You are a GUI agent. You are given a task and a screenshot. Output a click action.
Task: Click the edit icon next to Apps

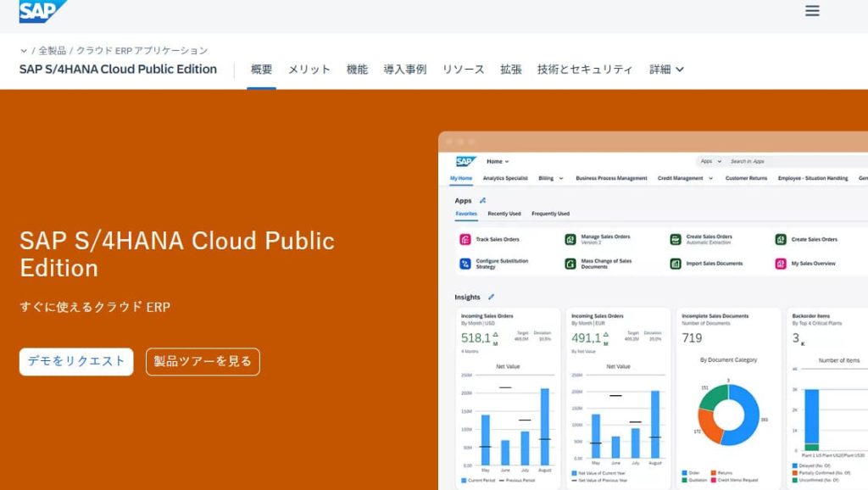[482, 200]
